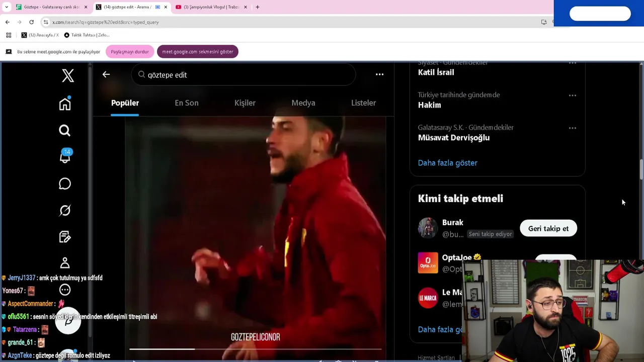Click Paylaşmayı durdur button
The width and height of the screenshot is (644, 362).
coord(130,51)
